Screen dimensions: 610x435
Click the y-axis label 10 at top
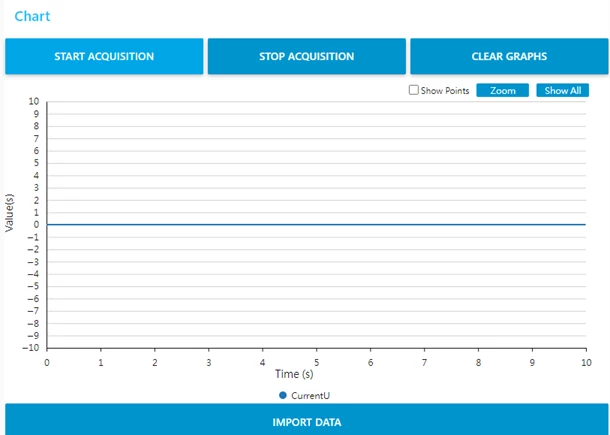point(34,102)
